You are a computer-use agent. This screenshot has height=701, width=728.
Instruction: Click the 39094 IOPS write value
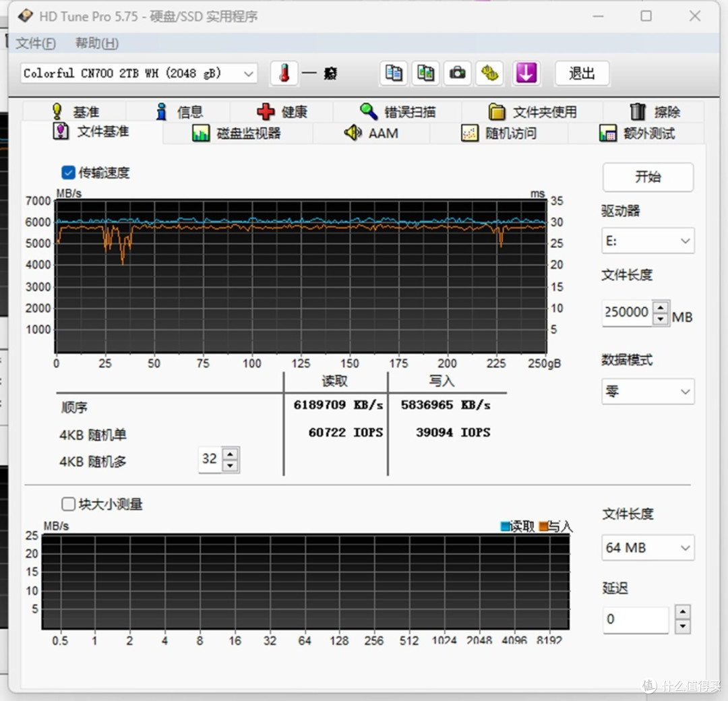pos(453,432)
